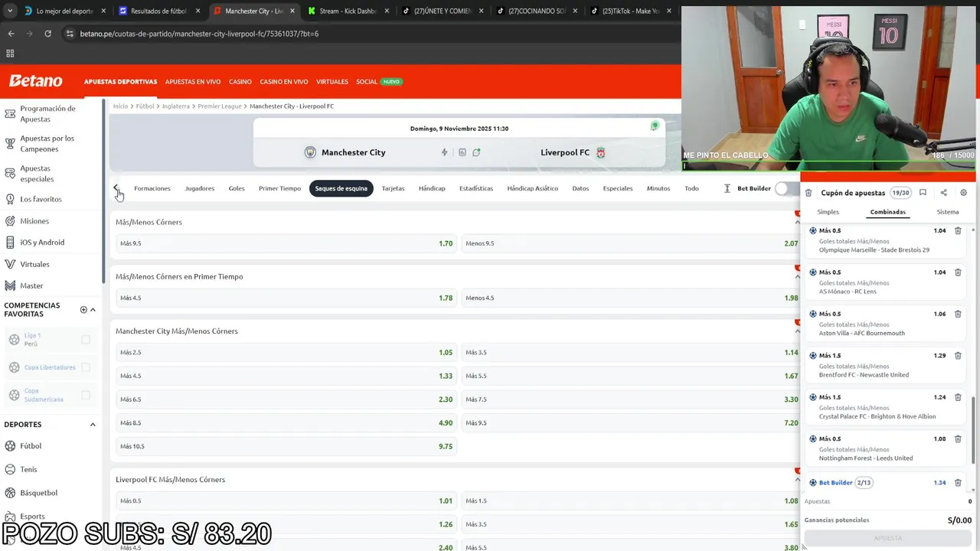Tick the Copa Libertadores checkbox
The width and height of the screenshot is (980, 551).
[86, 367]
